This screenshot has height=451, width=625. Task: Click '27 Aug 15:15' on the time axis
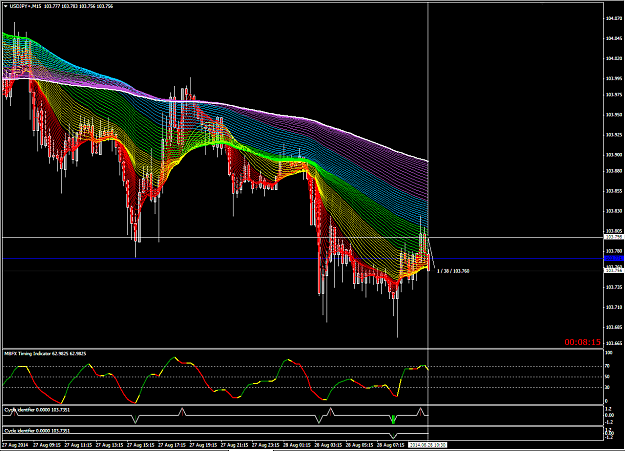141,445
